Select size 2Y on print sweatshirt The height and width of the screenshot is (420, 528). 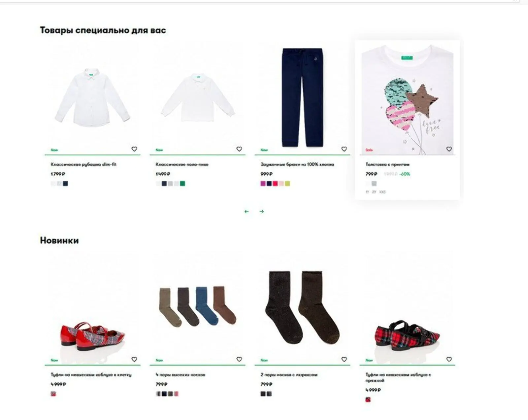374,192
